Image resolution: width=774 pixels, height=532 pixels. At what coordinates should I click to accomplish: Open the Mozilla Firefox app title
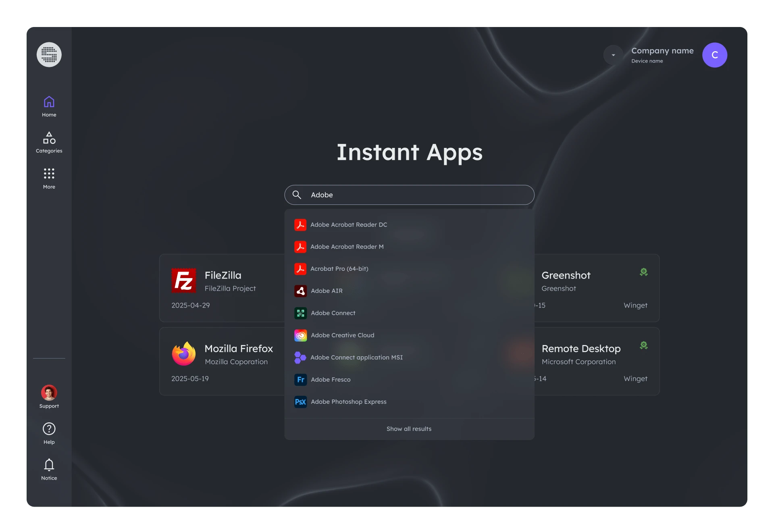click(239, 349)
